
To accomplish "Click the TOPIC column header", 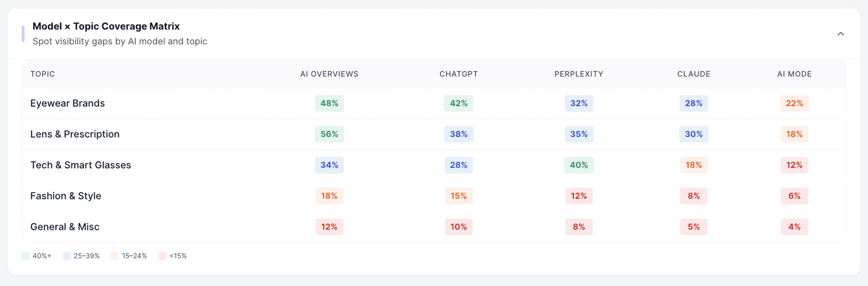I will coord(42,74).
